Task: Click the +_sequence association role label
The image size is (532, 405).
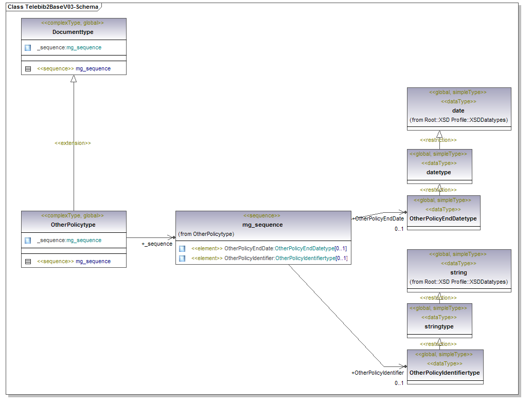Action: pos(157,244)
